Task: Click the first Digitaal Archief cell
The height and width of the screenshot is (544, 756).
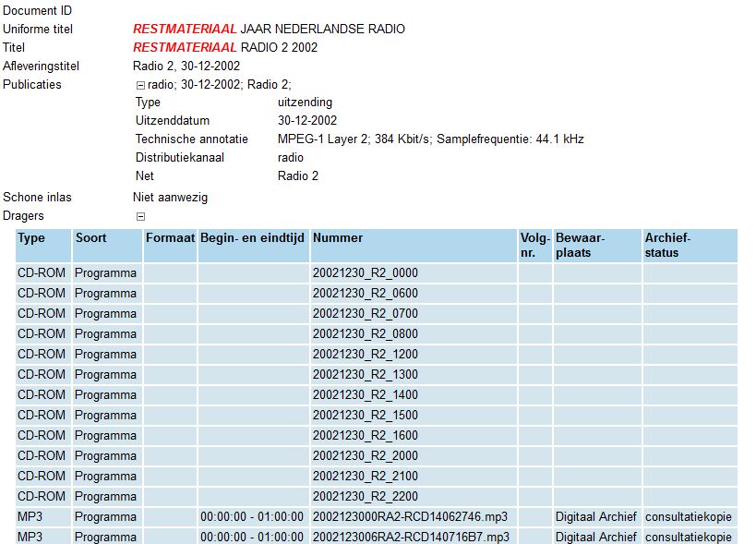Action: [x=595, y=517]
